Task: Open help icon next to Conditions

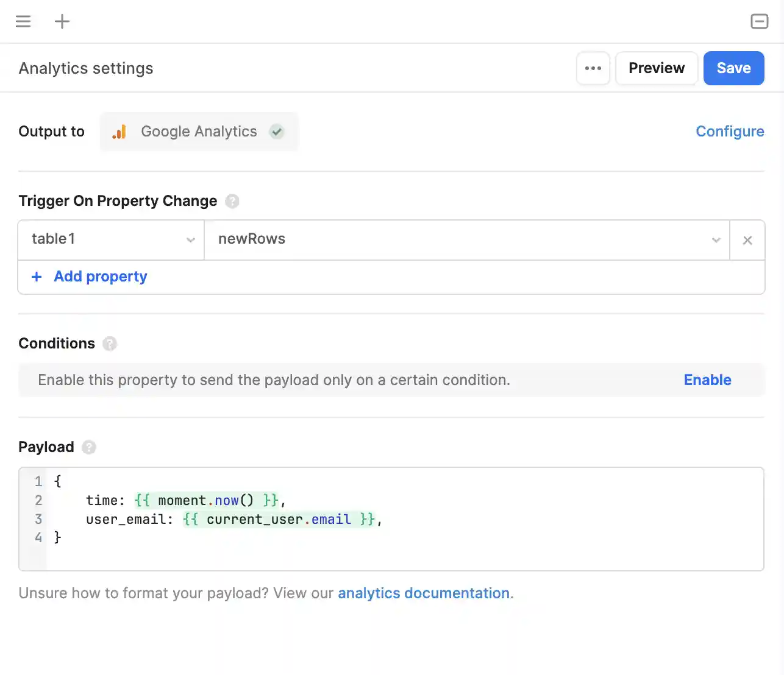Action: [110, 344]
